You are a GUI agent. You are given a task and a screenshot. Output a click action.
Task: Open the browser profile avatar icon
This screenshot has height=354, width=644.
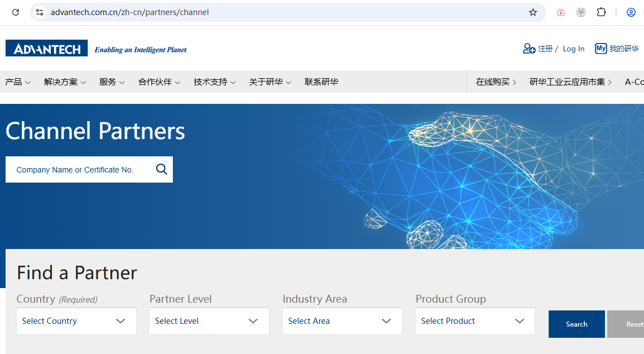631,12
